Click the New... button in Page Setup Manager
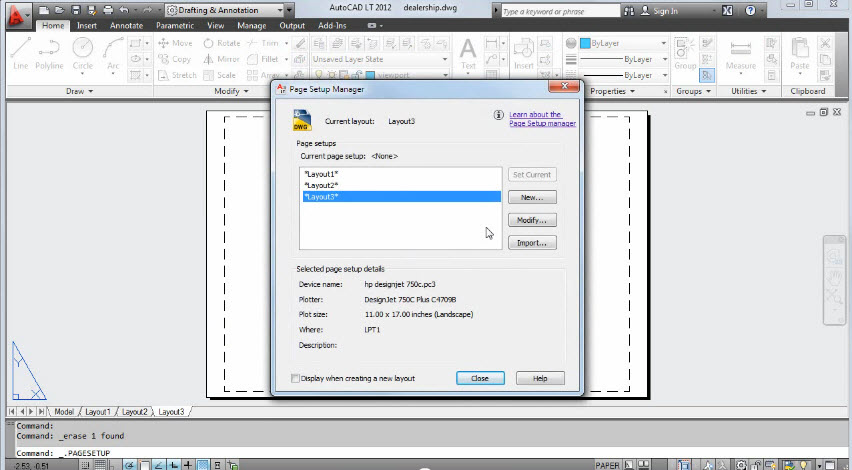852x470 pixels. click(x=532, y=197)
